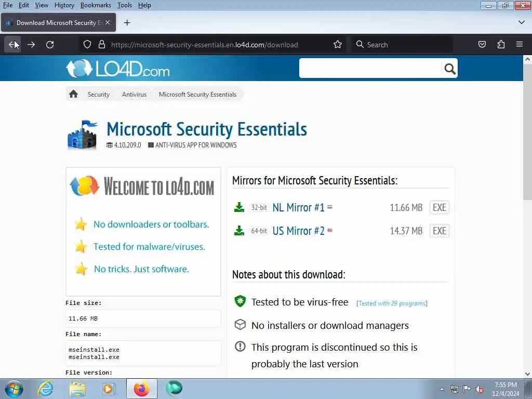Click EXE badge for NL Mirror #1

click(440, 207)
